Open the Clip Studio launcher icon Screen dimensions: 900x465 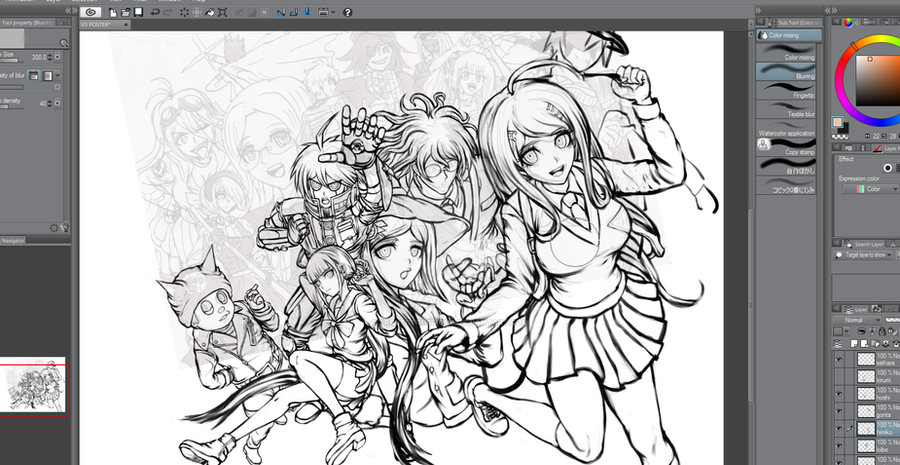[x=91, y=11]
